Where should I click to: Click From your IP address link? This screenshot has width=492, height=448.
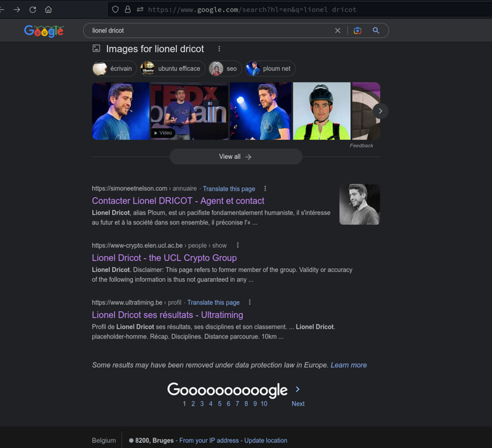pos(208,441)
